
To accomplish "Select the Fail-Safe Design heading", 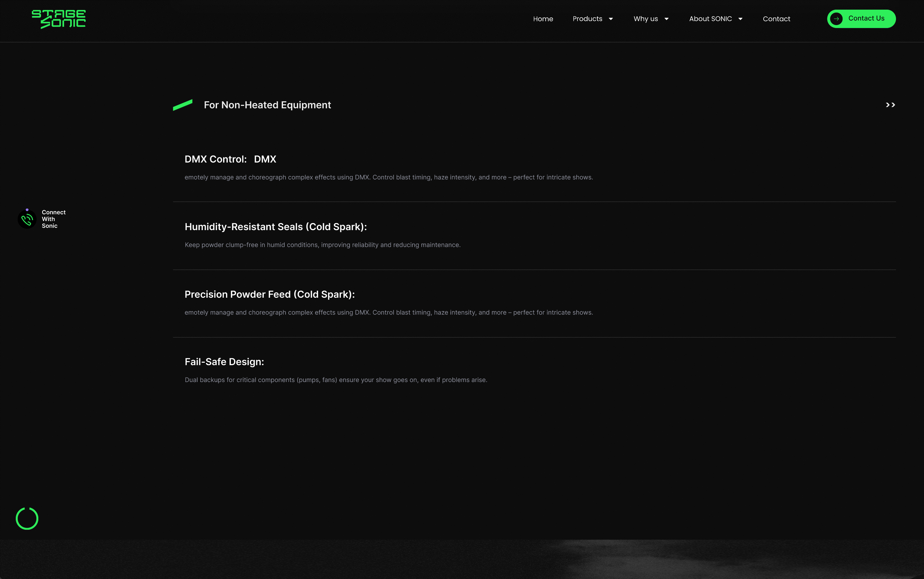I will 224,362.
